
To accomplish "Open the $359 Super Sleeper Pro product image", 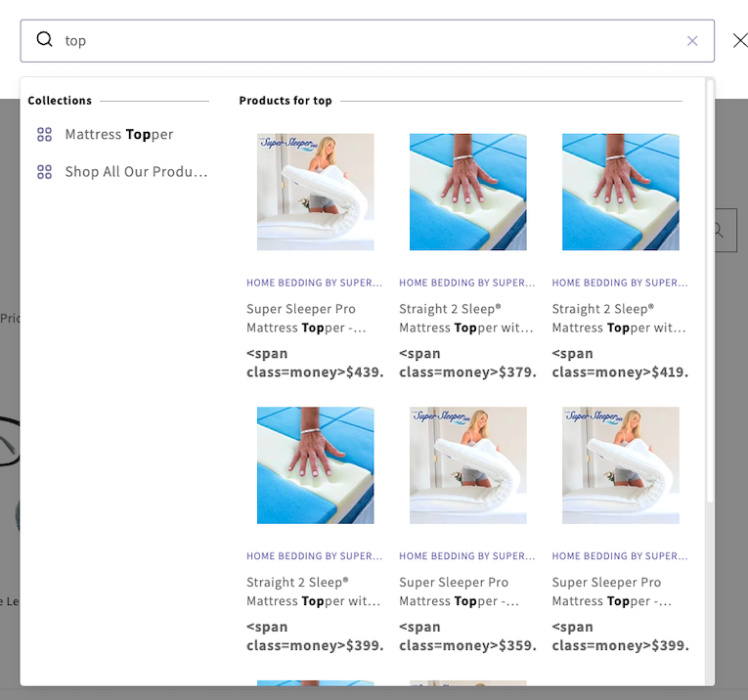I will coord(468,465).
